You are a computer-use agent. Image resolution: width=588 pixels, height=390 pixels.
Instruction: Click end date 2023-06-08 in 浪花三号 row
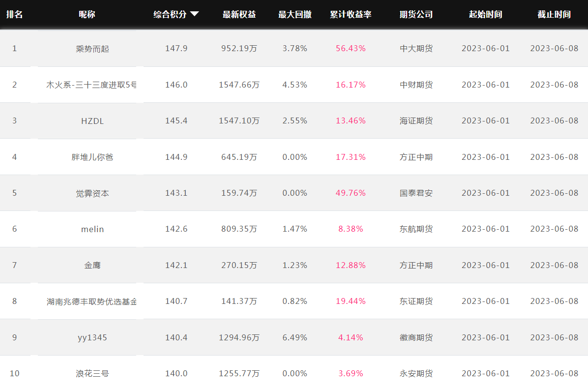554,373
